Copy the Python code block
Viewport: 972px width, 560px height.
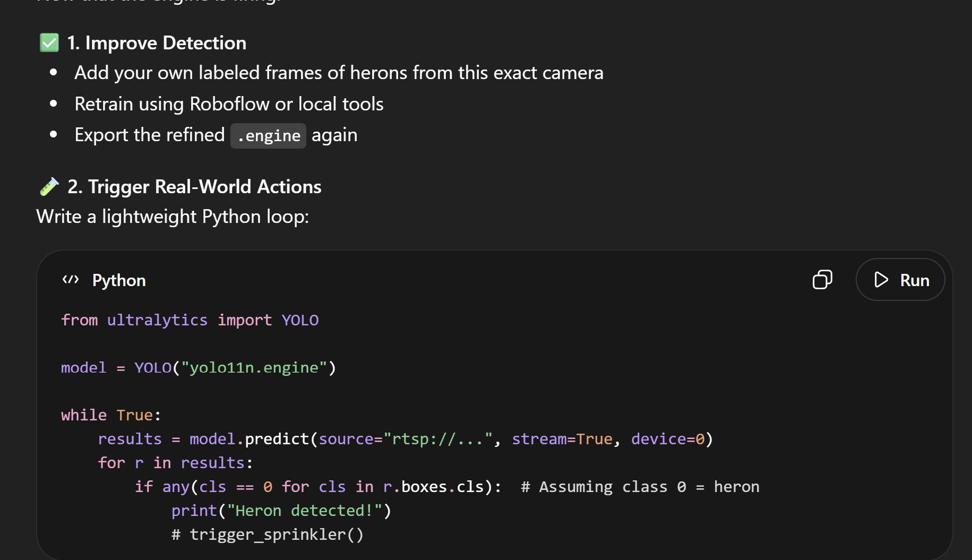[x=822, y=280]
